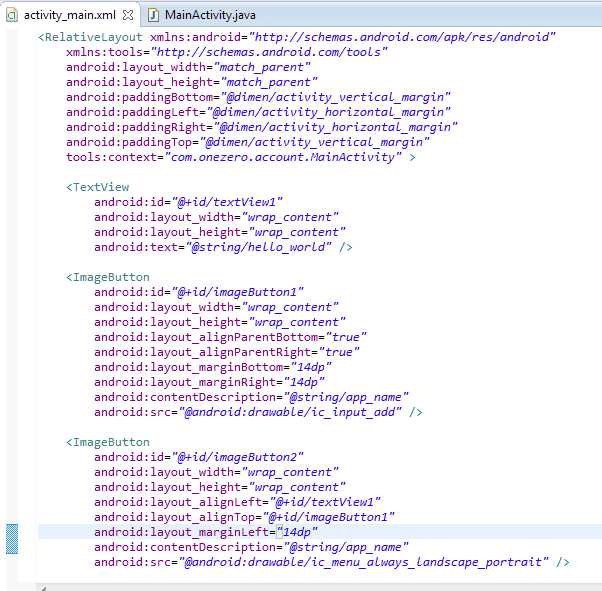Click the layout_marginBottom="14dp" line

(213, 367)
